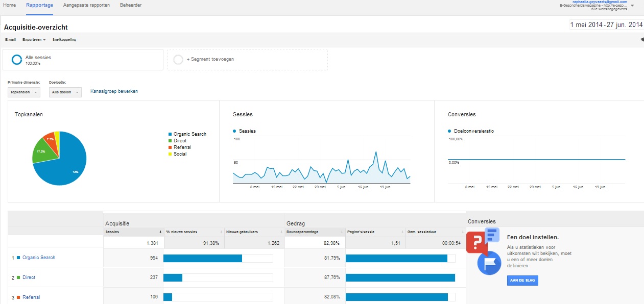Open the Home tab
This screenshot has width=644, height=304.
point(9,5)
